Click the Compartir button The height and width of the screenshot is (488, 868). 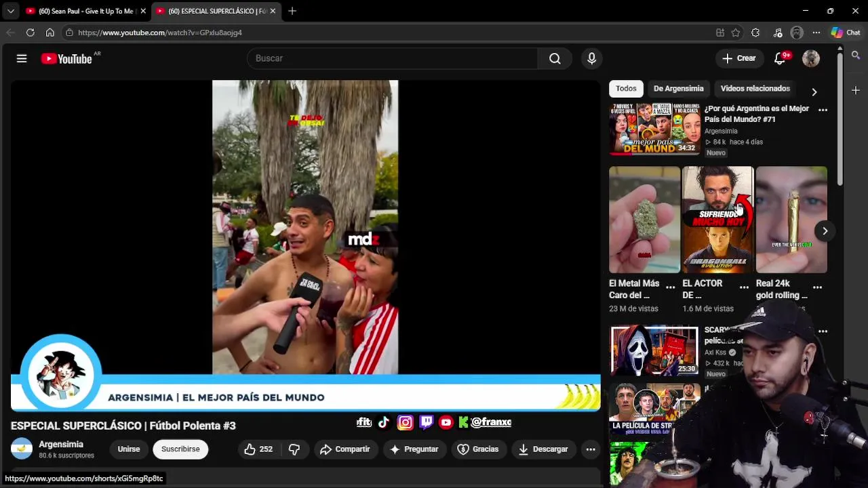(344, 449)
